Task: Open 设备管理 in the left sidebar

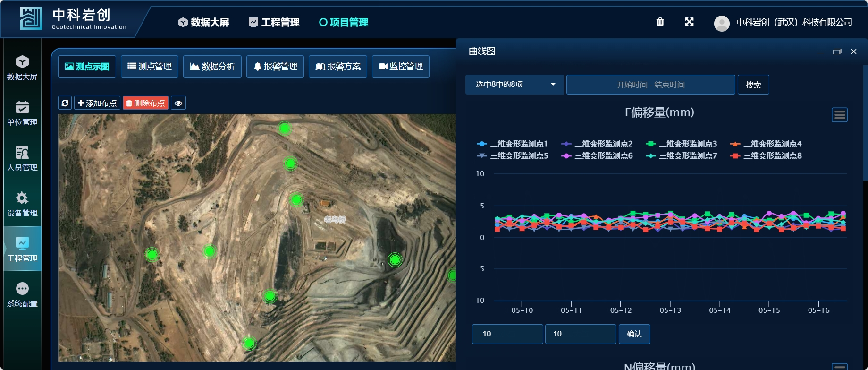Action: coord(22,204)
